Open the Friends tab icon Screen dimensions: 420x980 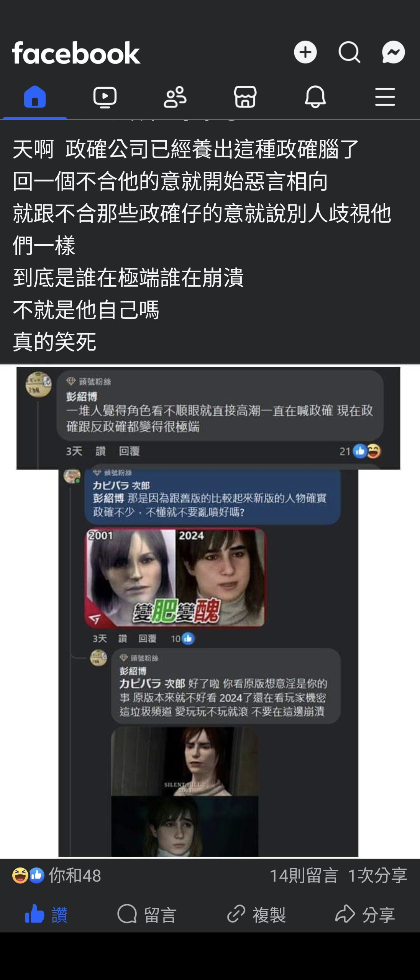175,97
